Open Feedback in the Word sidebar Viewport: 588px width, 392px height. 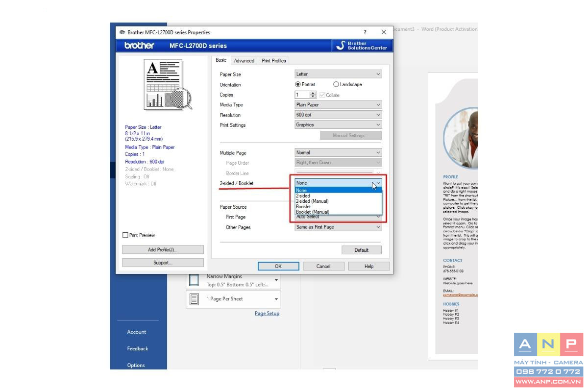pos(138,348)
